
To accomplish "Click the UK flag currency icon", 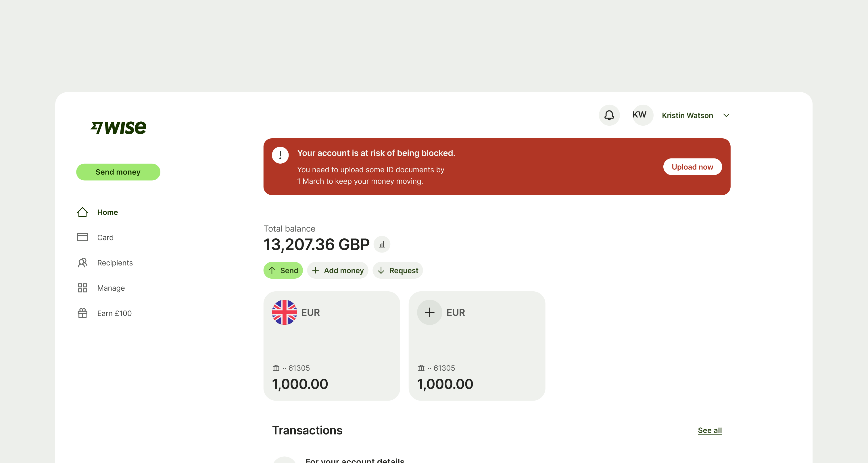I will coord(284,312).
